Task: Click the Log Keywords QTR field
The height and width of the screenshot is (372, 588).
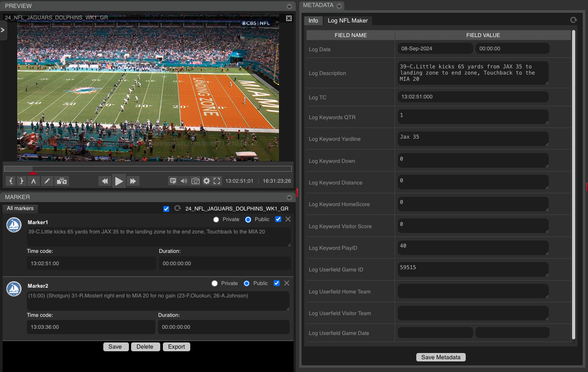Action: [473, 117]
